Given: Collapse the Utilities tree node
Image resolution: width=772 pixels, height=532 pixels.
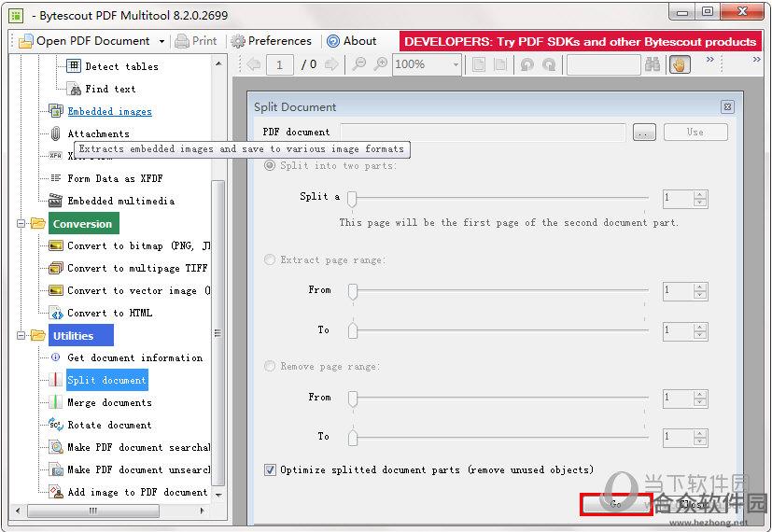Looking at the screenshot, I should (x=21, y=336).
